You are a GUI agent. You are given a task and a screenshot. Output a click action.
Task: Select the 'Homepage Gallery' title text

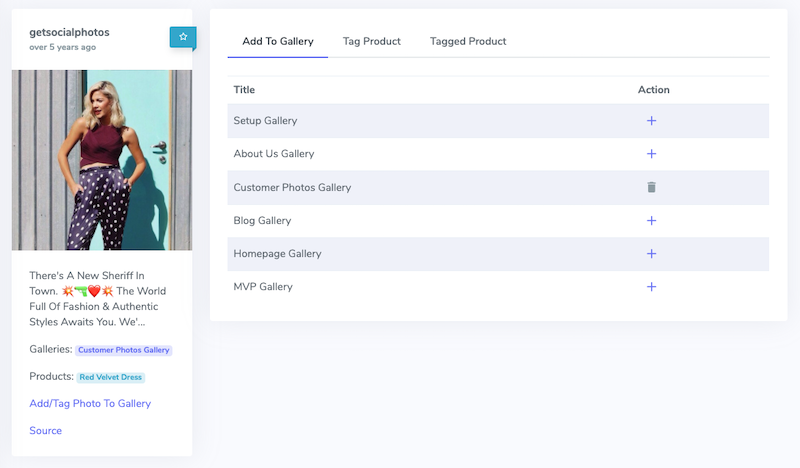pyautogui.click(x=278, y=254)
